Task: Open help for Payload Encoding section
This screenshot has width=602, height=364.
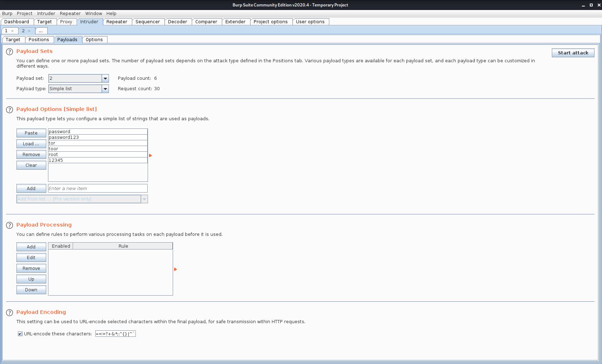Action: [x=10, y=313]
